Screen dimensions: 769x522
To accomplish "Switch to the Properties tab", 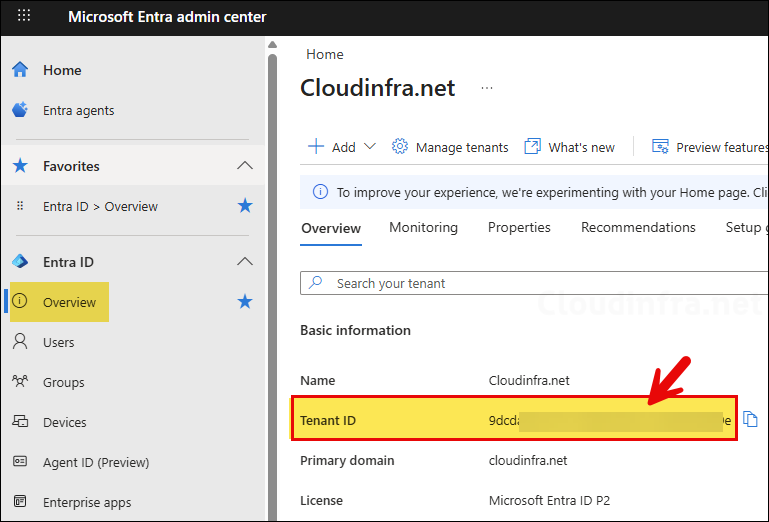I will pyautogui.click(x=519, y=228).
